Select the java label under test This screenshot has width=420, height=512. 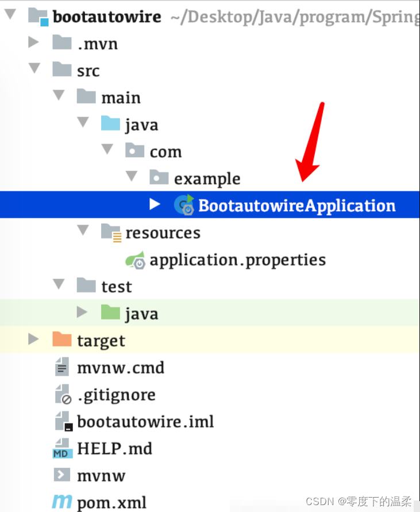(x=142, y=314)
